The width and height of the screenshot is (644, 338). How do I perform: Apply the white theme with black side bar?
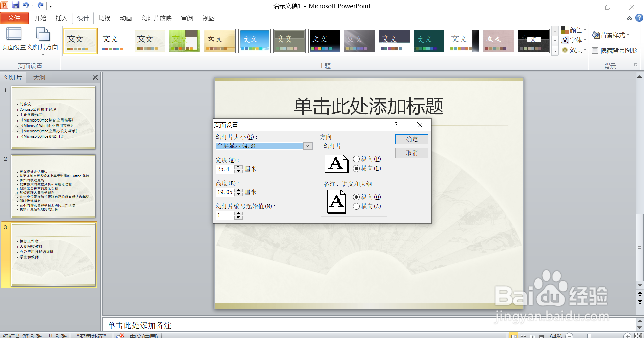(x=464, y=41)
